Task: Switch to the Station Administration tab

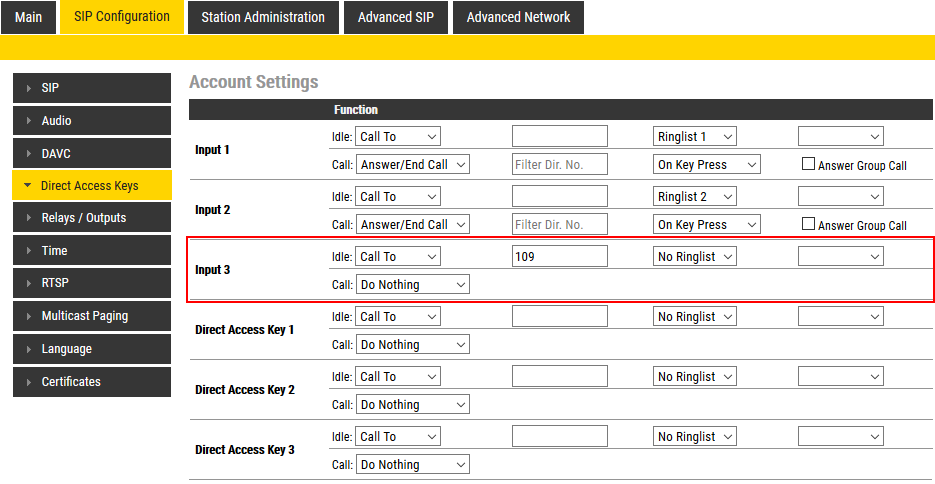Action: click(263, 17)
